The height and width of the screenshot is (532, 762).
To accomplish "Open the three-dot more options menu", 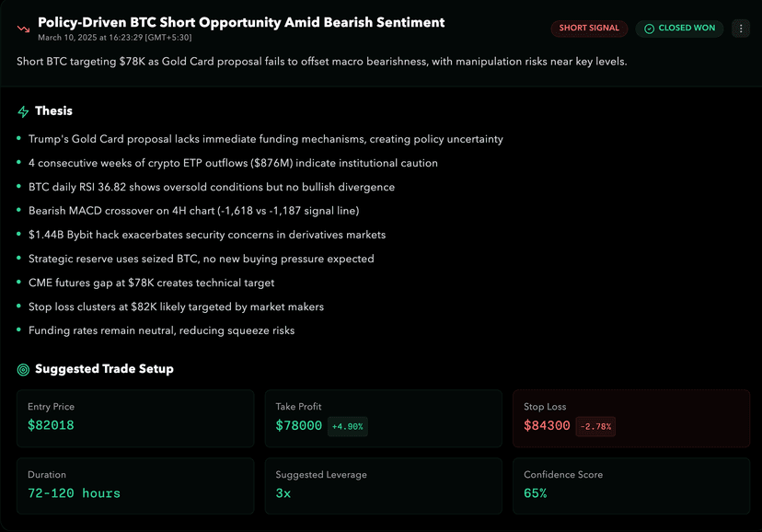I will pyautogui.click(x=740, y=29).
